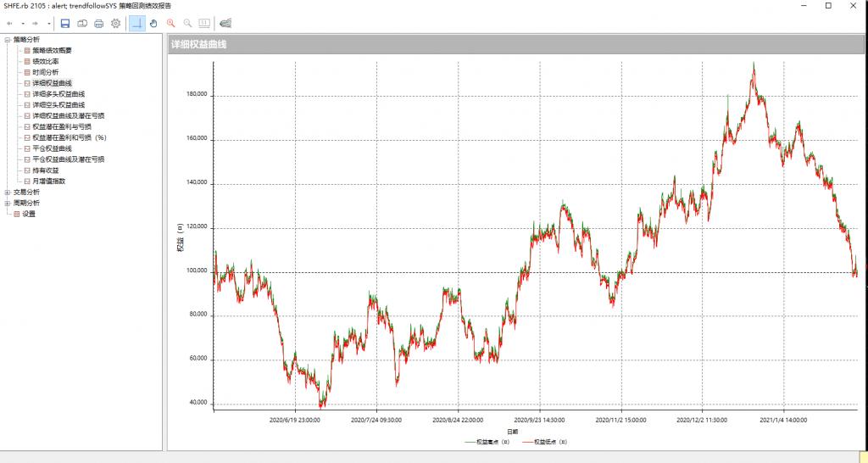The width and height of the screenshot is (868, 463).
Task: Select the hand pan tool
Action: coord(154,23)
